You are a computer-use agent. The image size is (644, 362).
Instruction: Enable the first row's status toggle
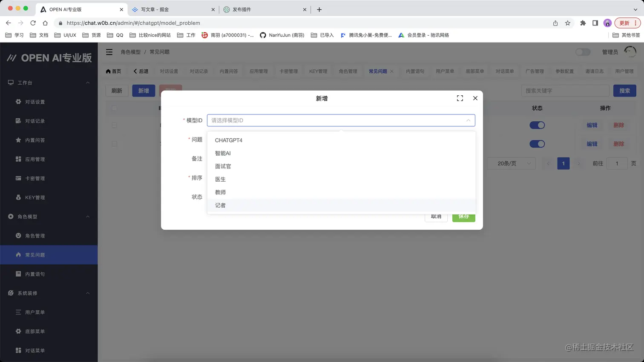click(537, 125)
